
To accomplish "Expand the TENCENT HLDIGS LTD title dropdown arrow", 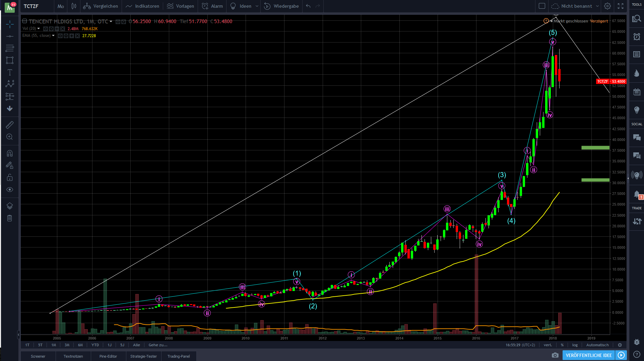I will click(111, 22).
